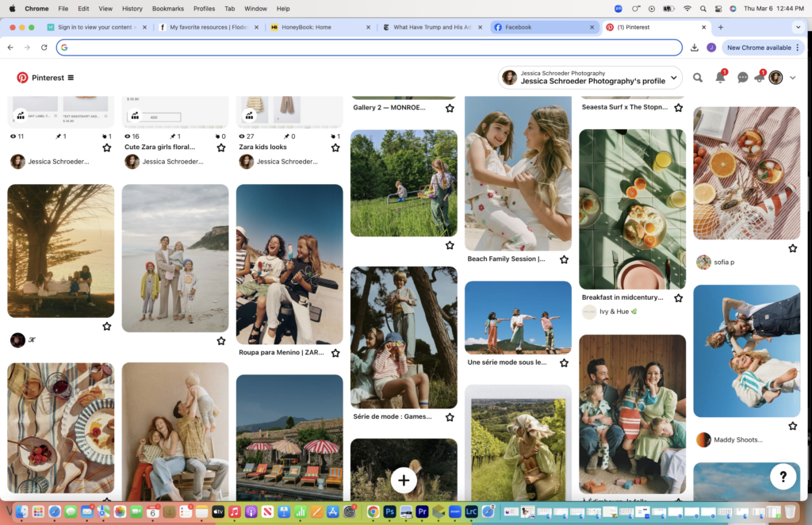Open the question mark help button
The image size is (812, 525).
point(783,477)
